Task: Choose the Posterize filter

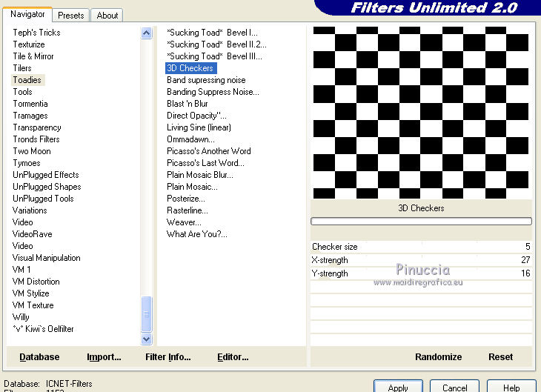Action: pos(186,199)
